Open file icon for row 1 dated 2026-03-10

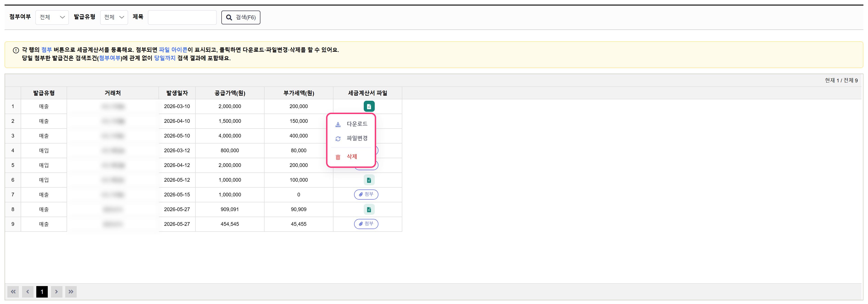(x=369, y=106)
